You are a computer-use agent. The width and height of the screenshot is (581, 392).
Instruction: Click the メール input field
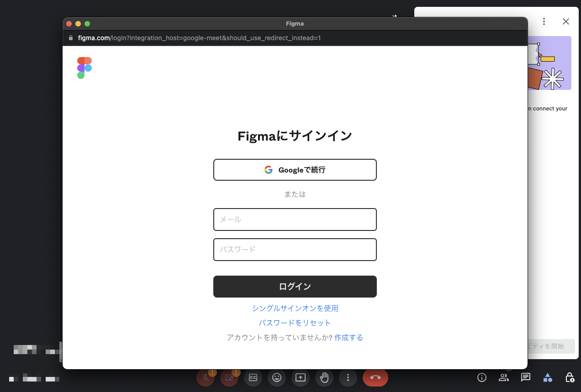point(295,220)
